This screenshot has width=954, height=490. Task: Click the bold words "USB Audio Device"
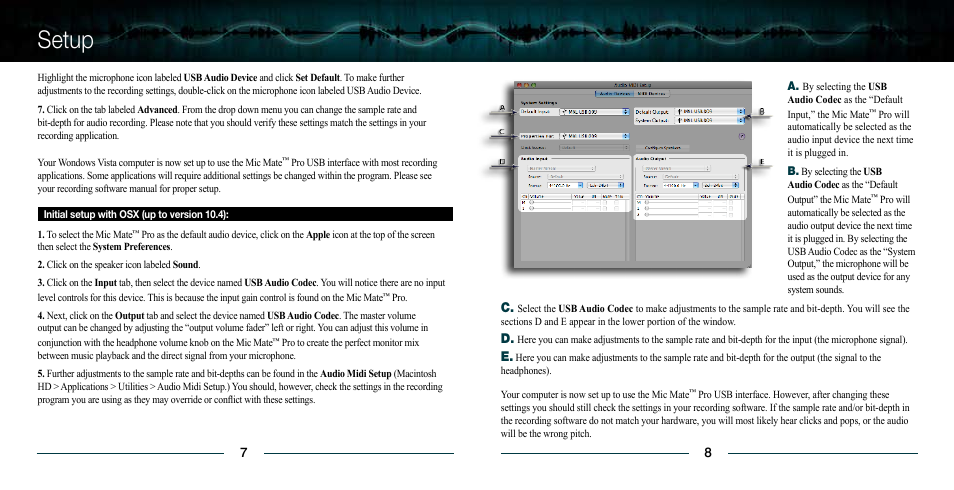[x=220, y=77]
